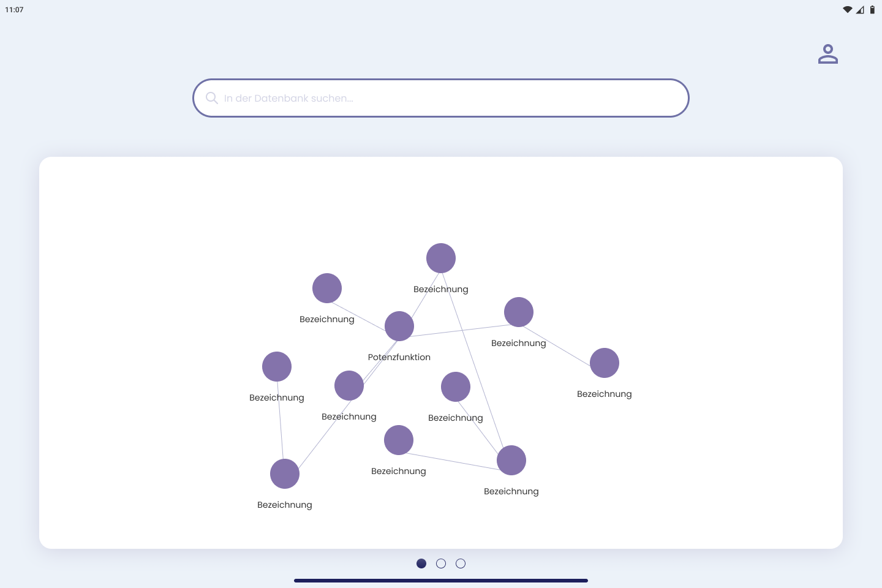Select the first carousel page dot
The width and height of the screenshot is (882, 588).
(421, 563)
